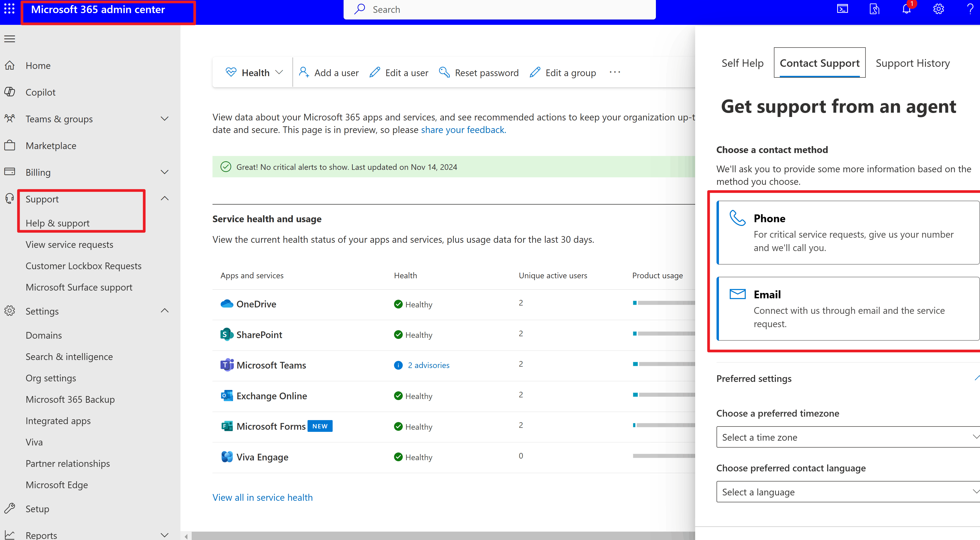Click the Microsoft Teams app icon
The width and height of the screenshot is (980, 540).
227,365
